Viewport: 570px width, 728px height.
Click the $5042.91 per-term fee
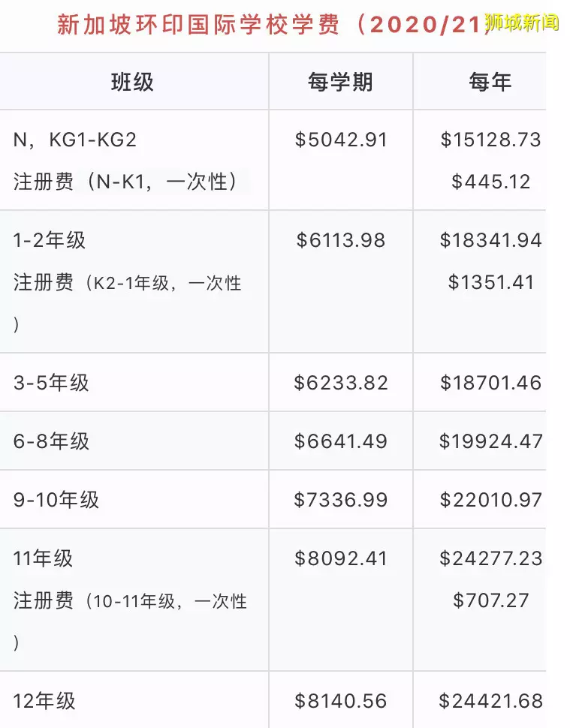(x=340, y=140)
